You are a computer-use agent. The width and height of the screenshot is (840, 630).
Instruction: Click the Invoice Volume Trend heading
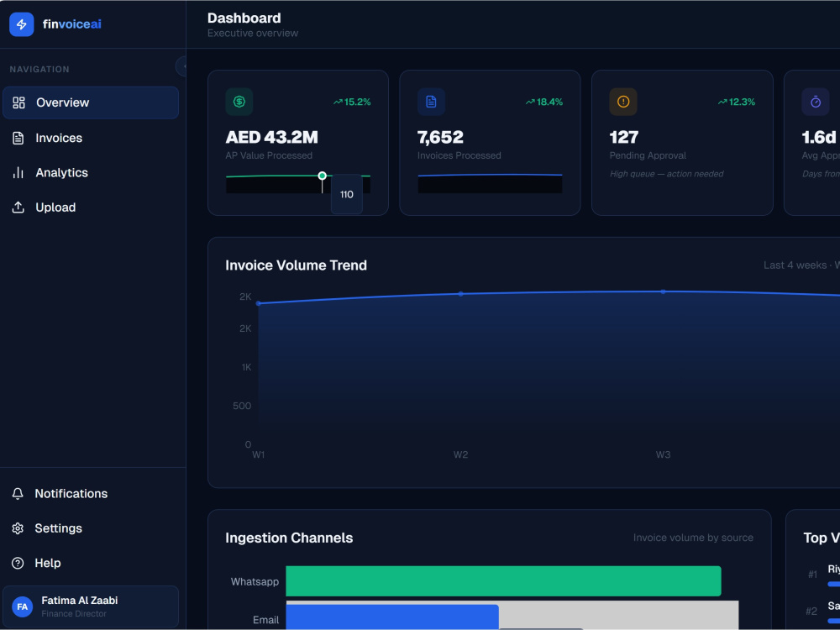tap(296, 265)
